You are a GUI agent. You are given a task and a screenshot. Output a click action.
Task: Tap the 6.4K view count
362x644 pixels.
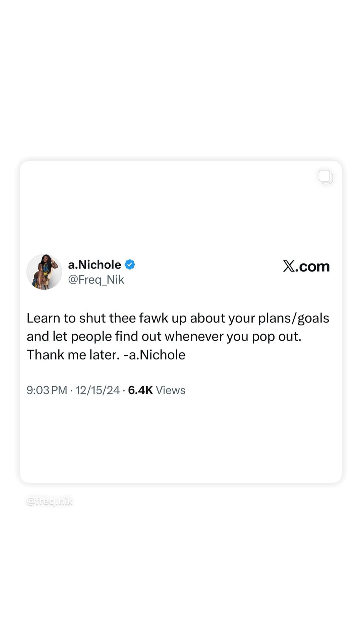(140, 390)
